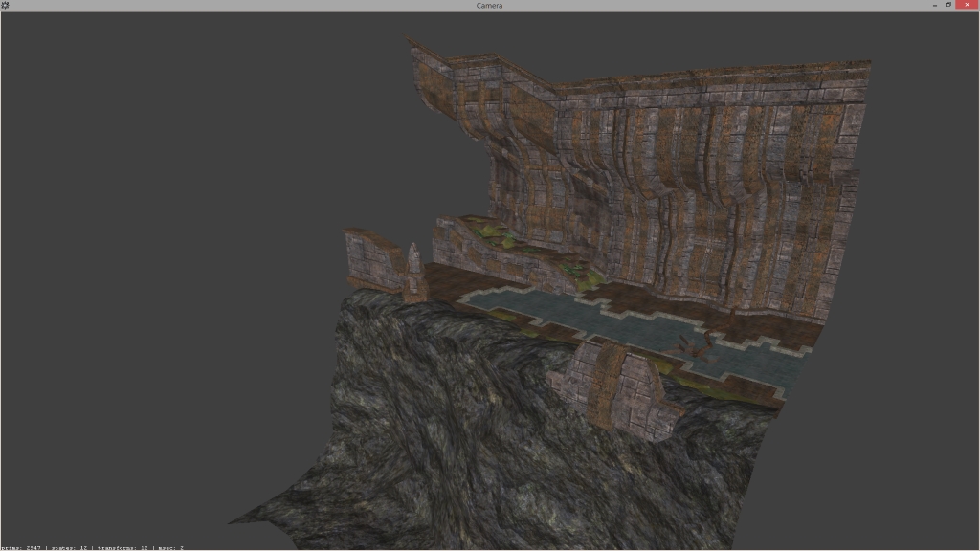Click the "msec" value in status line

(170, 548)
